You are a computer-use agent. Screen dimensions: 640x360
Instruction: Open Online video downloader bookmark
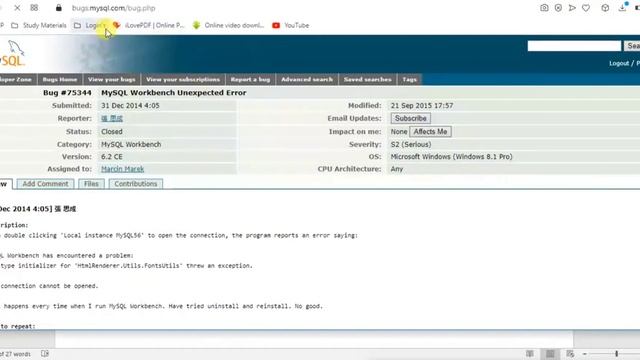point(229,25)
